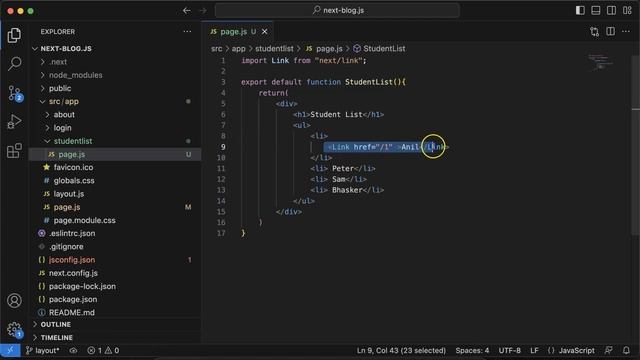The height and width of the screenshot is (360, 640).
Task: Open Changes compare icon in editor toolbar
Action: coord(594,31)
